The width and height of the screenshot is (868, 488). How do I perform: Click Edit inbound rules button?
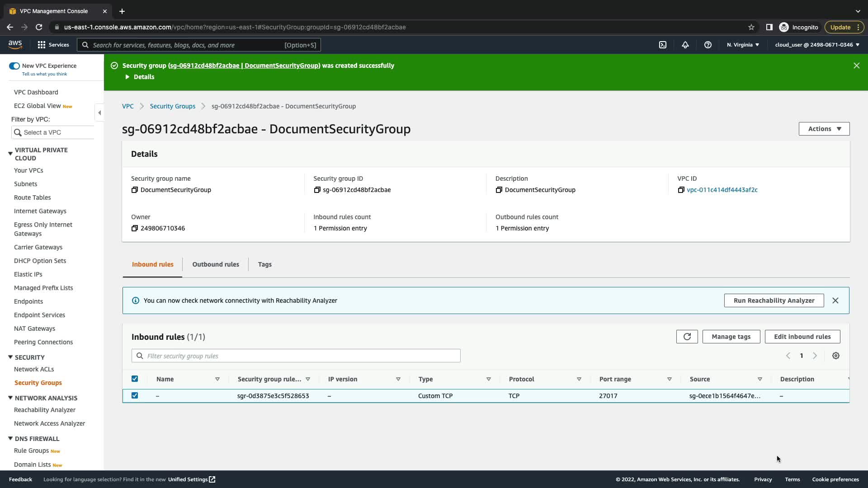802,337
